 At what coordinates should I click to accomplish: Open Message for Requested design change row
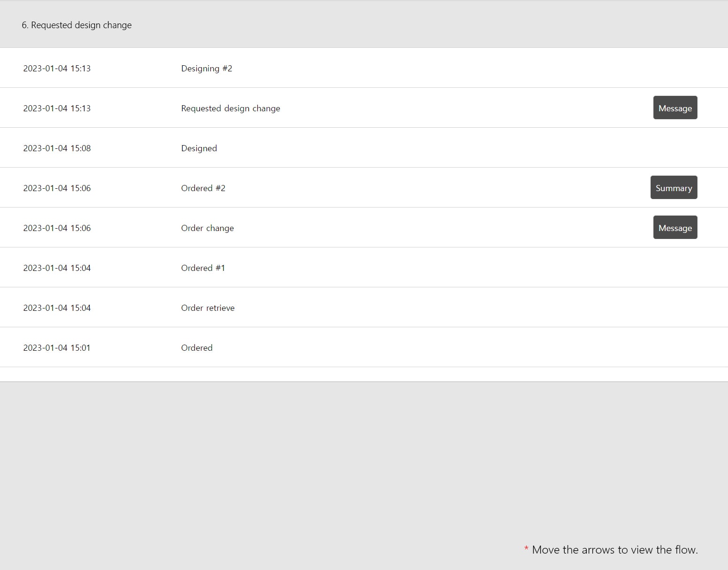click(675, 108)
